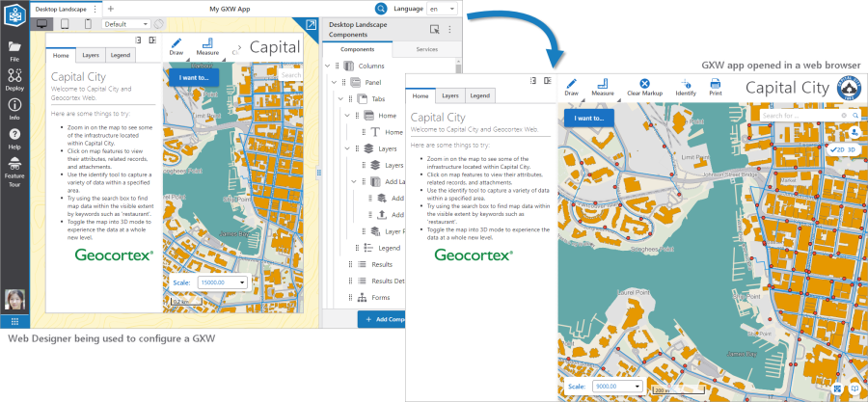Open the Info section in the sidebar

[x=14, y=109]
